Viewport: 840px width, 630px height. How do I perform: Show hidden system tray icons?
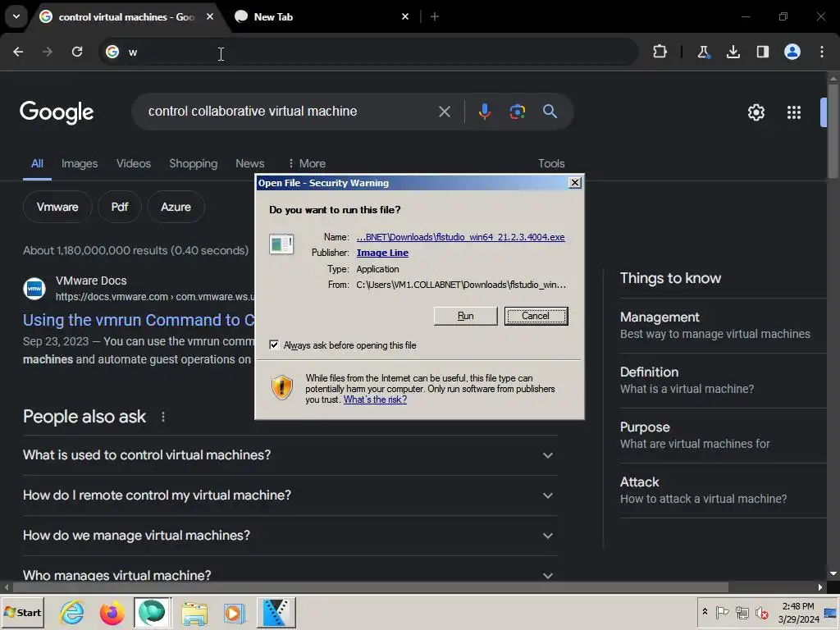pyautogui.click(x=705, y=612)
